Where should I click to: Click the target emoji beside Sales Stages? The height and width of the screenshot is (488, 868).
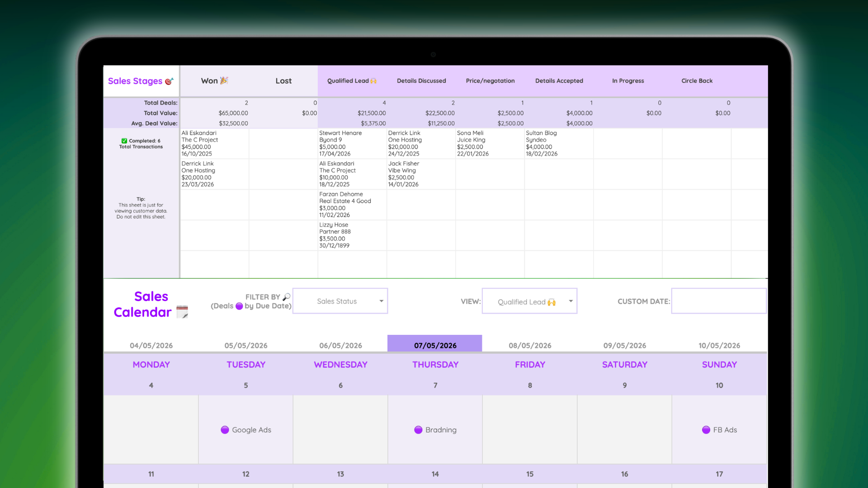169,81
